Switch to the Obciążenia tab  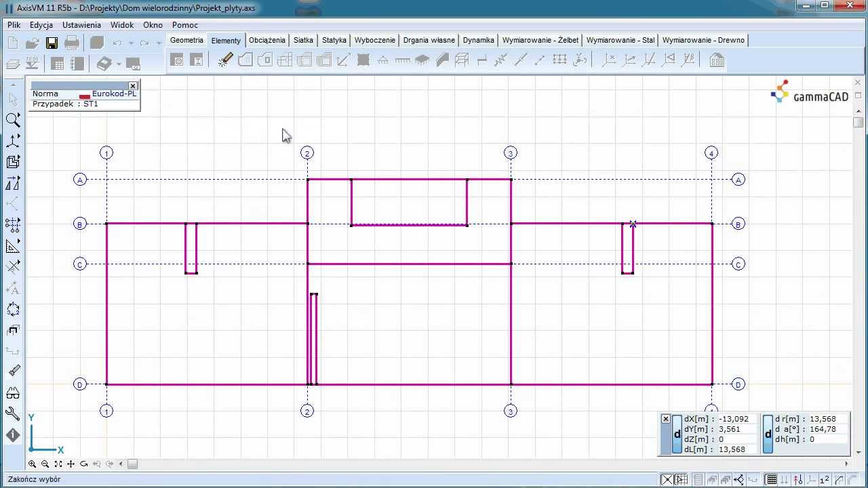267,40
